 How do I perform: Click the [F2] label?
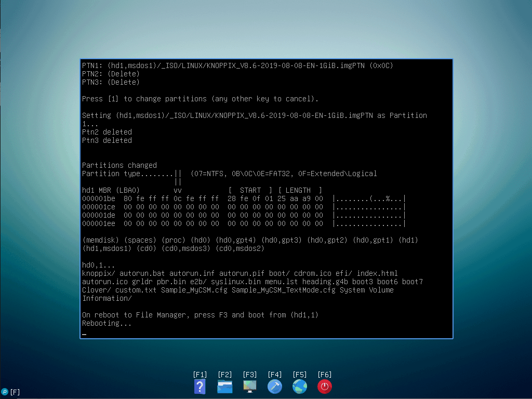[224, 375]
